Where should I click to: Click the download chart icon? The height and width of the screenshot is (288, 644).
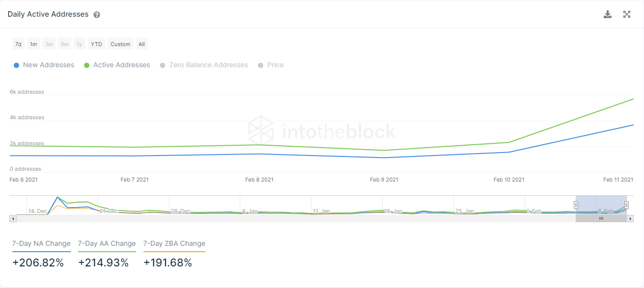point(608,14)
